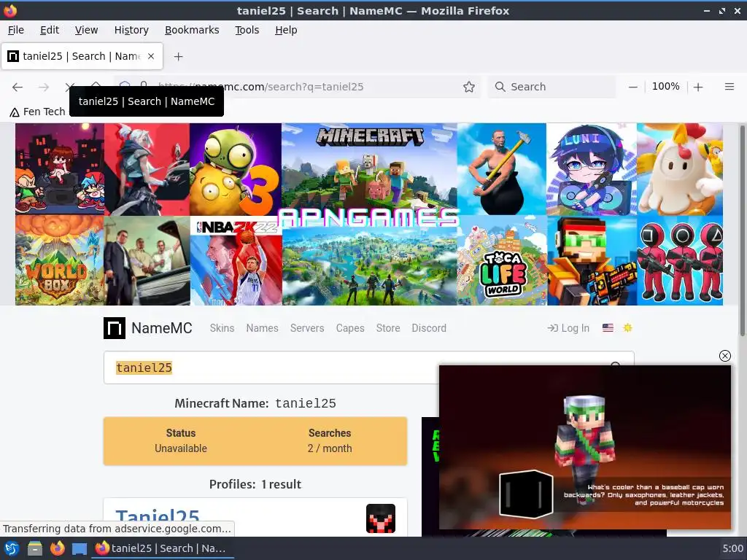
Task: Click the NBA 2K22 game tile
Action: pos(236,261)
